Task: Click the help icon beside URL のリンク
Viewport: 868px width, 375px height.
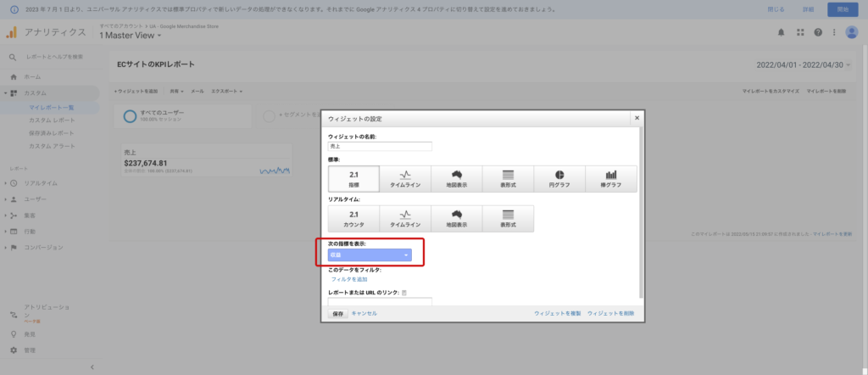Action: (x=404, y=293)
